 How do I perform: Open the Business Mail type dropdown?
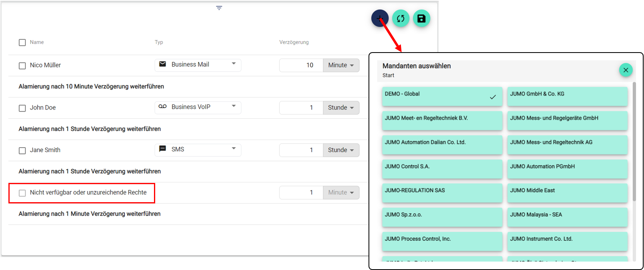(233, 64)
